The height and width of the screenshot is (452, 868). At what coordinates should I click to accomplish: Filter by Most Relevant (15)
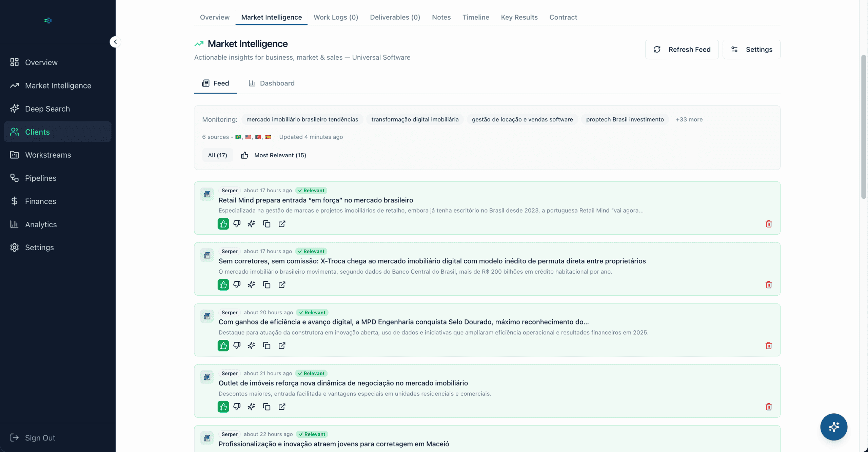[x=273, y=155]
